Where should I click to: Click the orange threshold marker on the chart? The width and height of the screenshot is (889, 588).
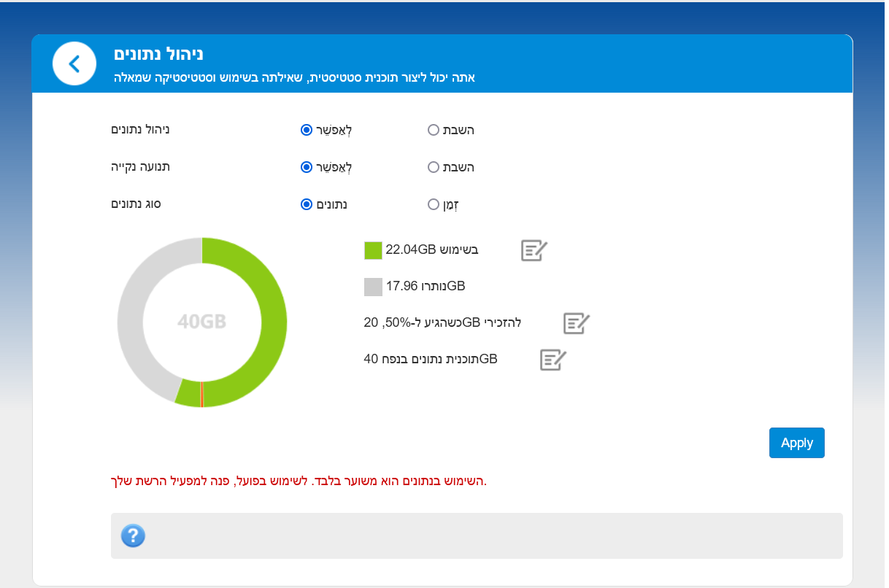point(202,394)
